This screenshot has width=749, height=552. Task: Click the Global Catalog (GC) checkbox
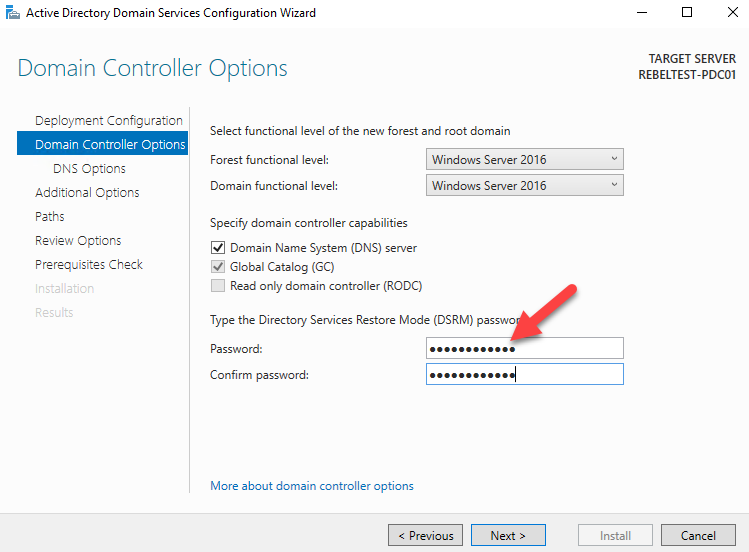point(218,267)
